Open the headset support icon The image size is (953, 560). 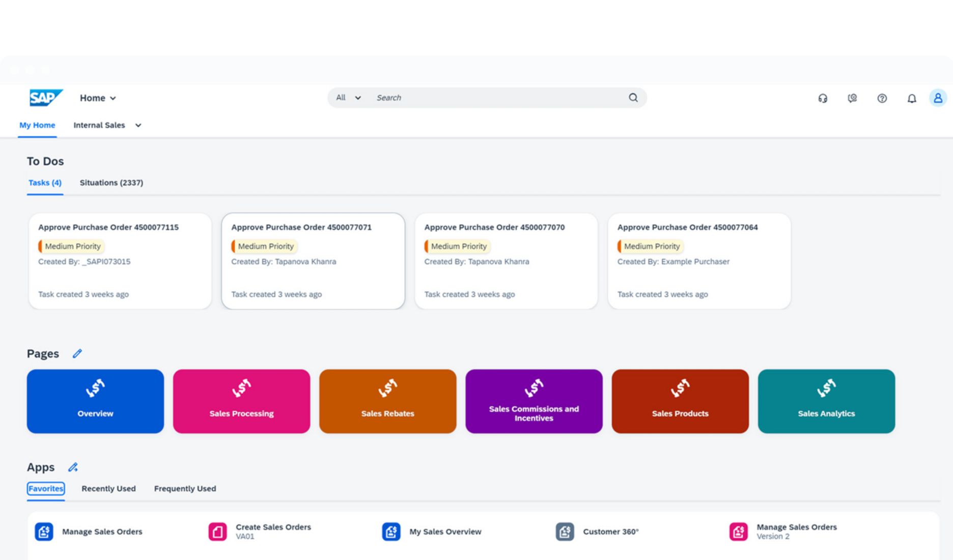click(823, 98)
